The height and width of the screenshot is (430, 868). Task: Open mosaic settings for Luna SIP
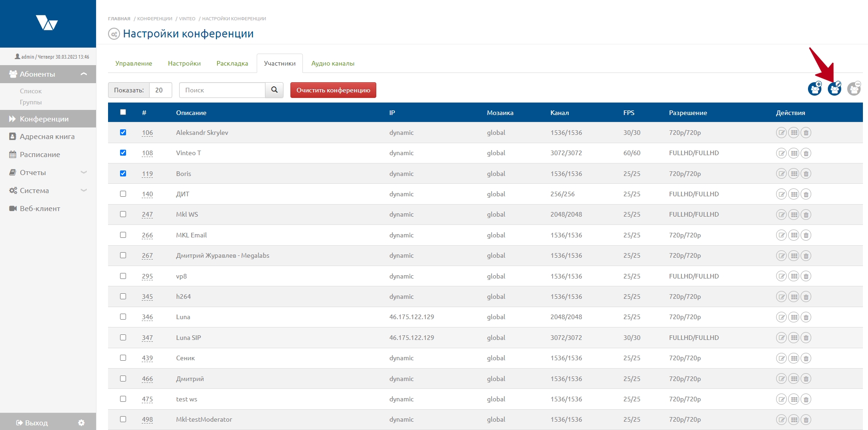click(x=794, y=338)
